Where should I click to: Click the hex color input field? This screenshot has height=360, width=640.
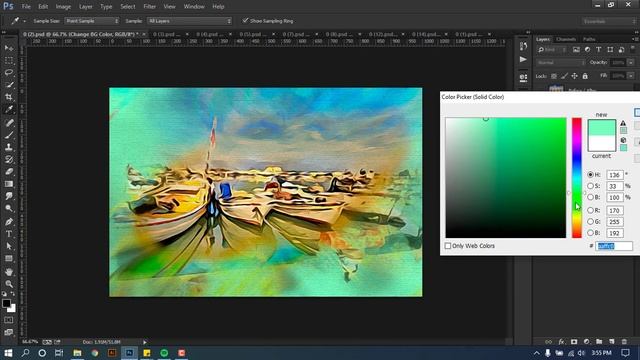tap(614, 246)
